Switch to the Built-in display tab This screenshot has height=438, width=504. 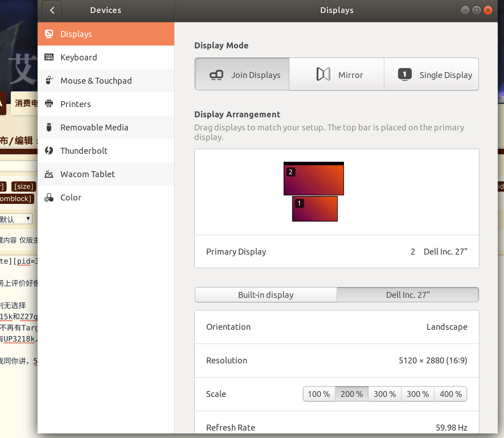coord(266,295)
